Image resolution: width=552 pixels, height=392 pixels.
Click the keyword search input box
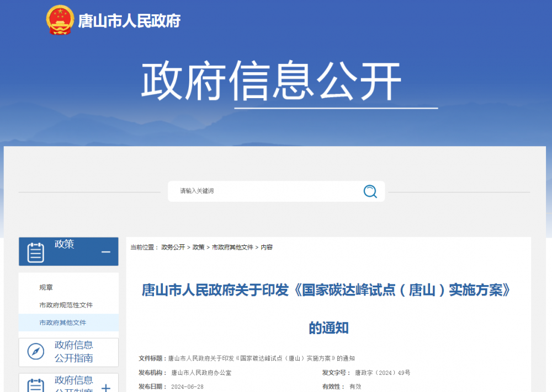[259, 191]
